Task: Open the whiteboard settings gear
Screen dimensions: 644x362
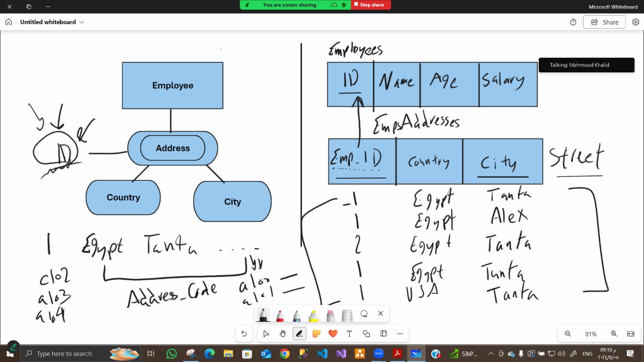Action: [635, 22]
